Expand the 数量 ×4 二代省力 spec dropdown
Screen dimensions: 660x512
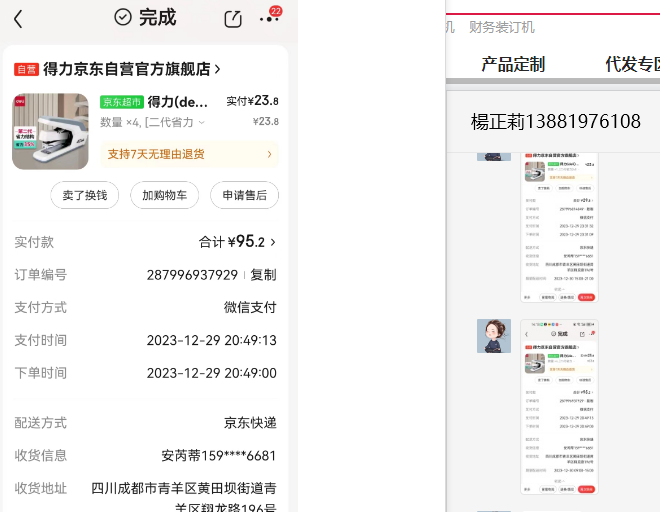tap(152, 123)
